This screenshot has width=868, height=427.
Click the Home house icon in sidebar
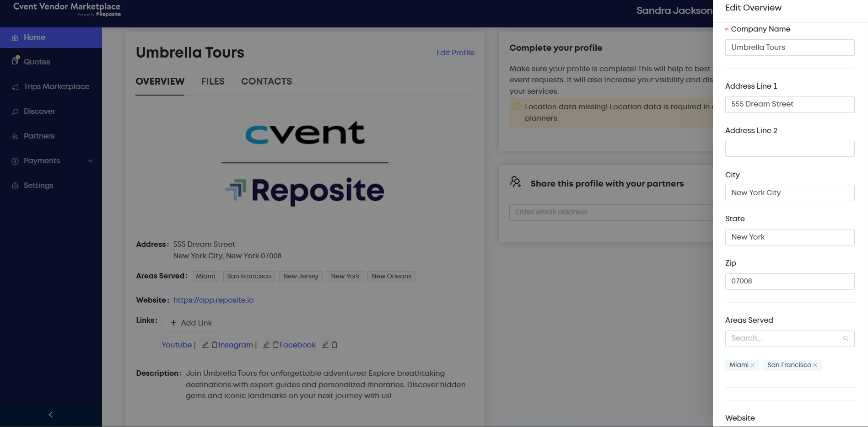click(15, 38)
